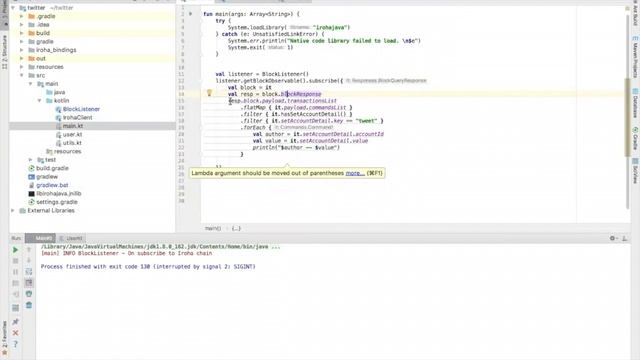
Task: Open the IrohaClient file
Action: [x=77, y=118]
